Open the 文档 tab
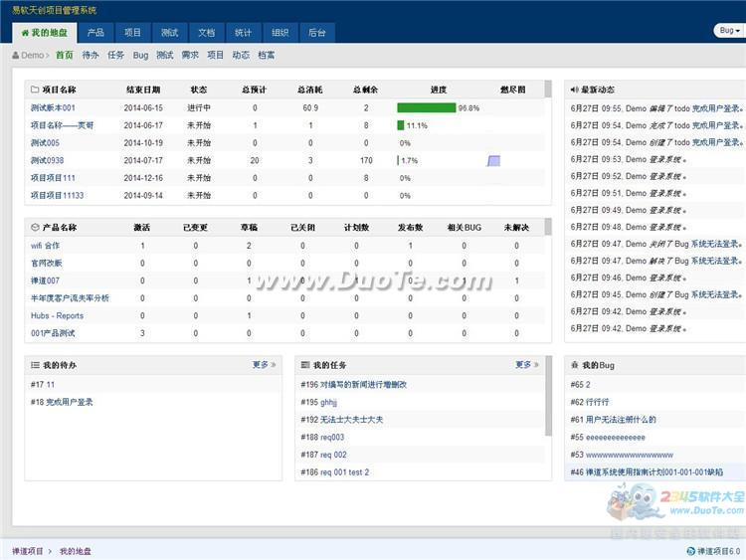 (206, 33)
